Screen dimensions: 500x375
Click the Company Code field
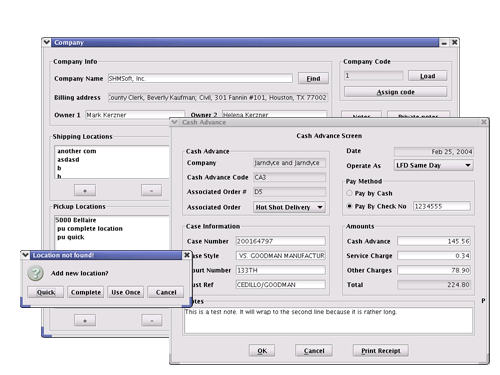pos(373,76)
